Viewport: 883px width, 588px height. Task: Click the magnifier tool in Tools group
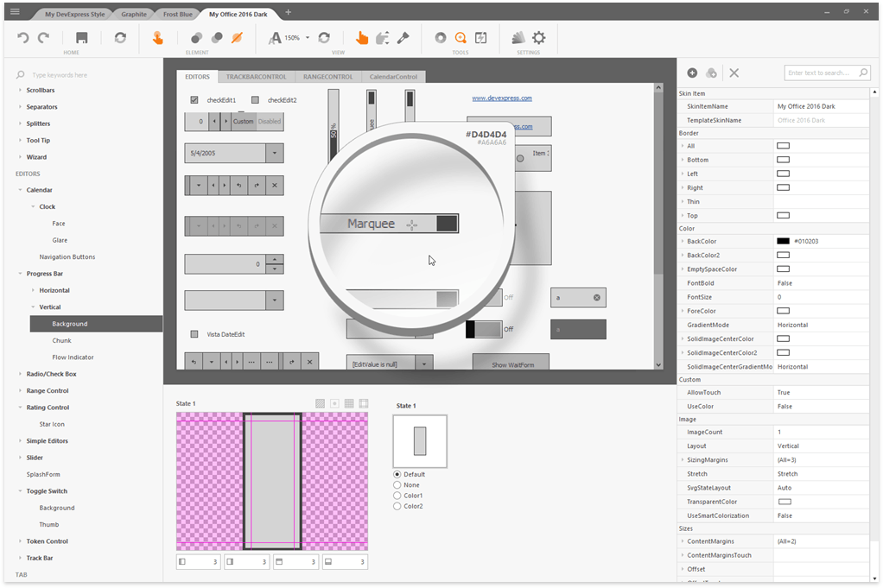point(461,38)
